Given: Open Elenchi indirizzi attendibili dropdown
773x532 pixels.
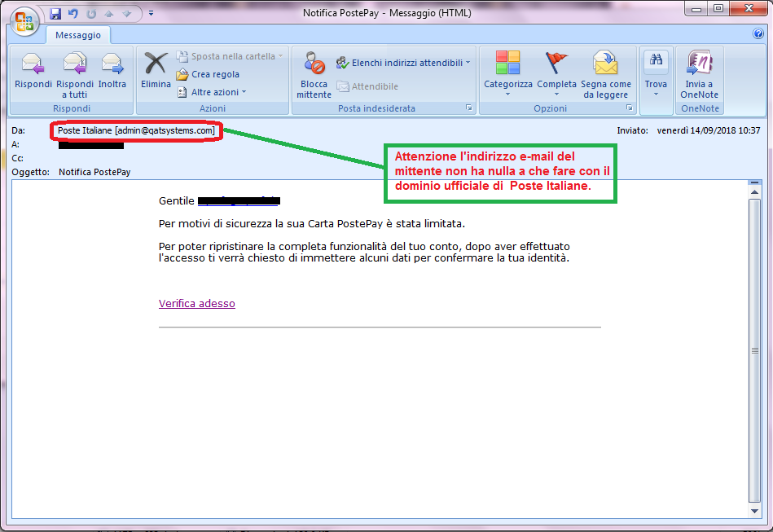Looking at the screenshot, I should (403, 63).
